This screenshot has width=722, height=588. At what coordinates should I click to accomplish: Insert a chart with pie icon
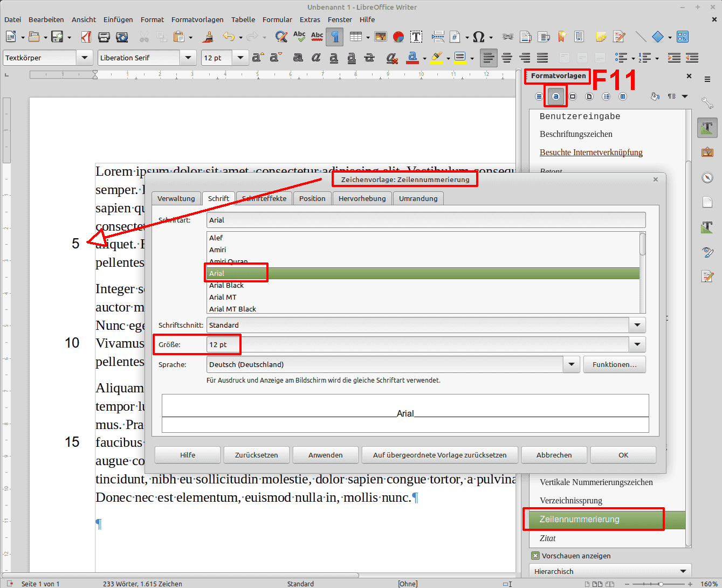coord(398,37)
